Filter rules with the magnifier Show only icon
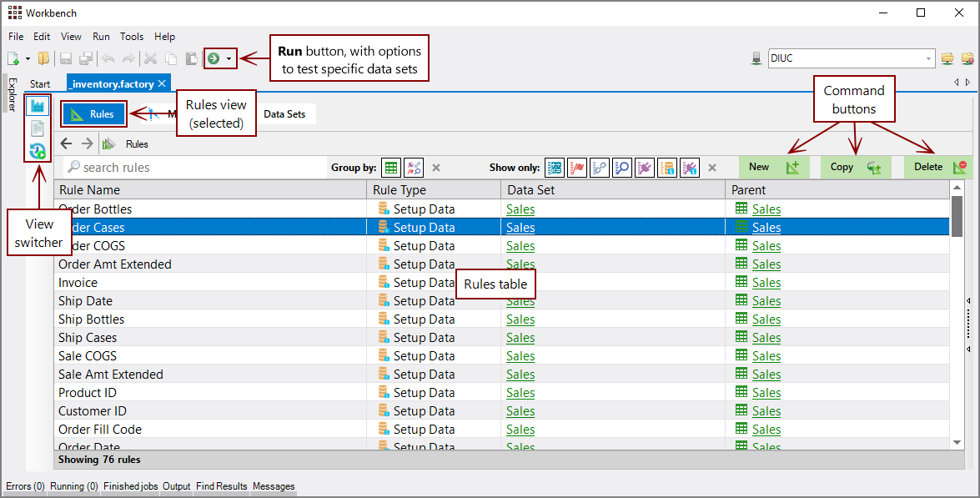 621,168
